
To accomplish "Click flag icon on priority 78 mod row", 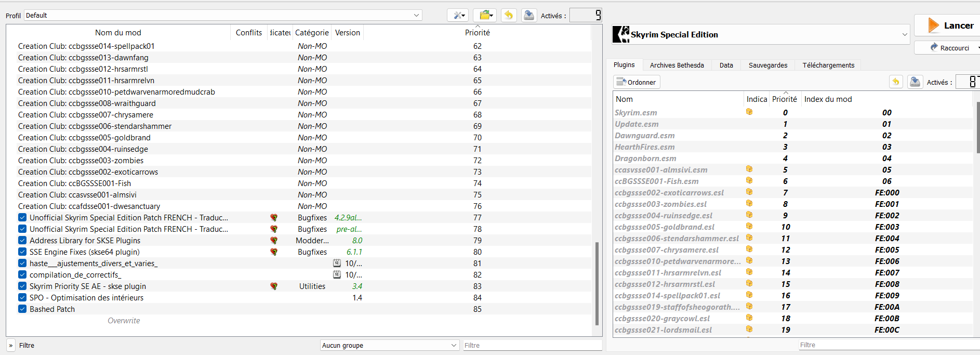I will [274, 229].
